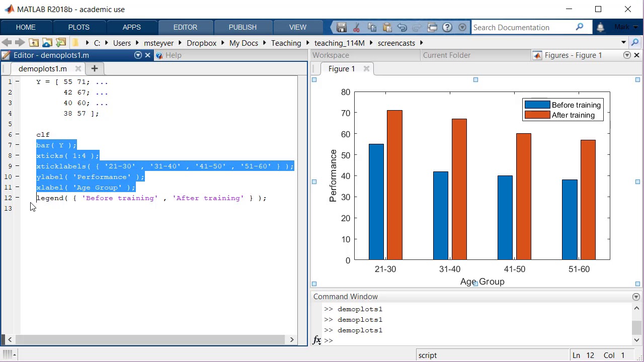This screenshot has width=644, height=362.
Task: Click the Command Window scroll down arrow
Action: (636, 340)
